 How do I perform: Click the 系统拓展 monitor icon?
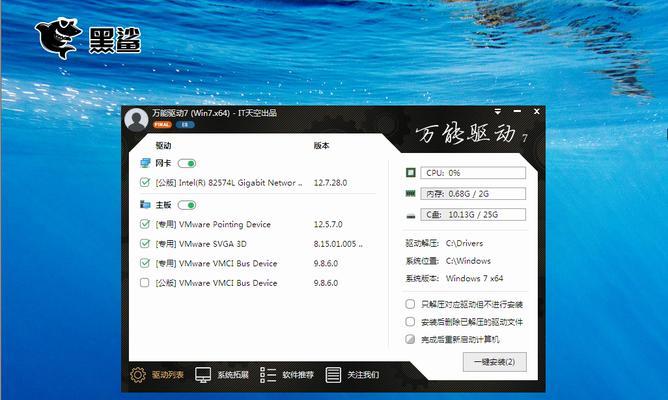tap(203, 375)
